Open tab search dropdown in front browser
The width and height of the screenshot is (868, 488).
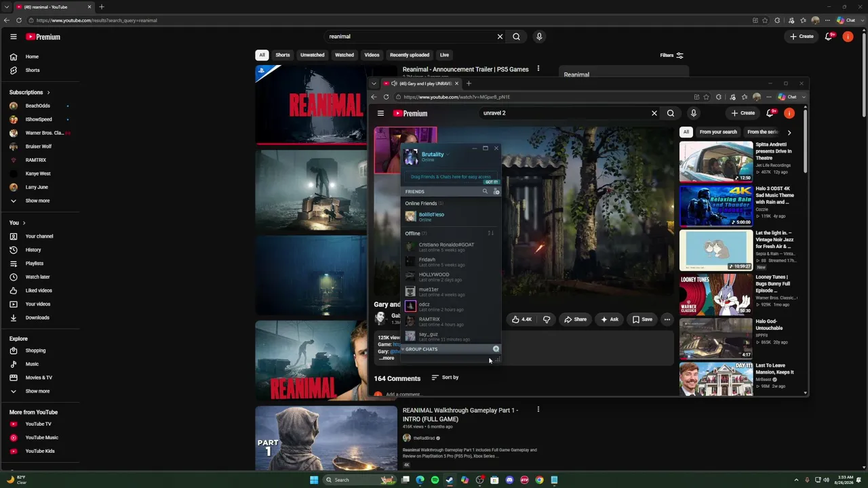(x=374, y=83)
